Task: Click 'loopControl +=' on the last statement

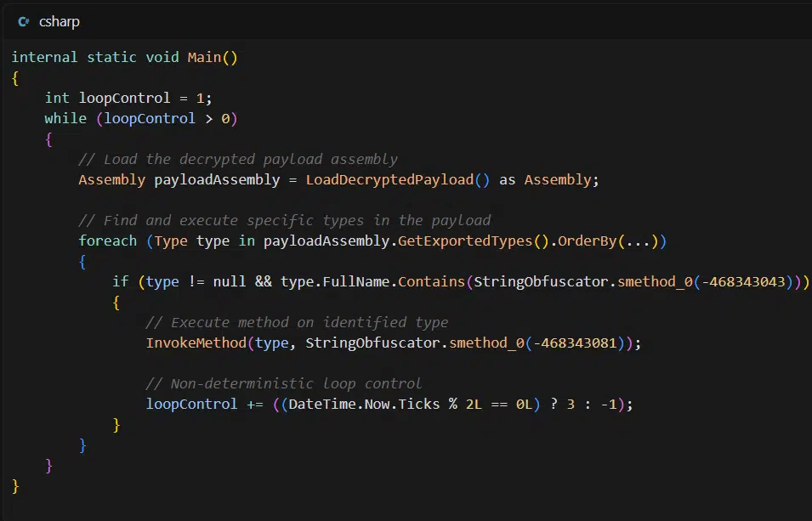Action: click(205, 404)
